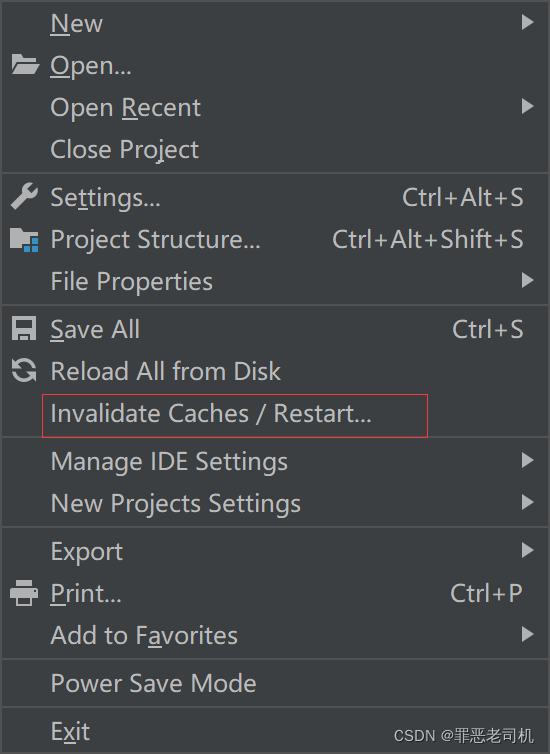Expand the Open Recent submenu arrow
550x754 pixels.
pos(527,106)
